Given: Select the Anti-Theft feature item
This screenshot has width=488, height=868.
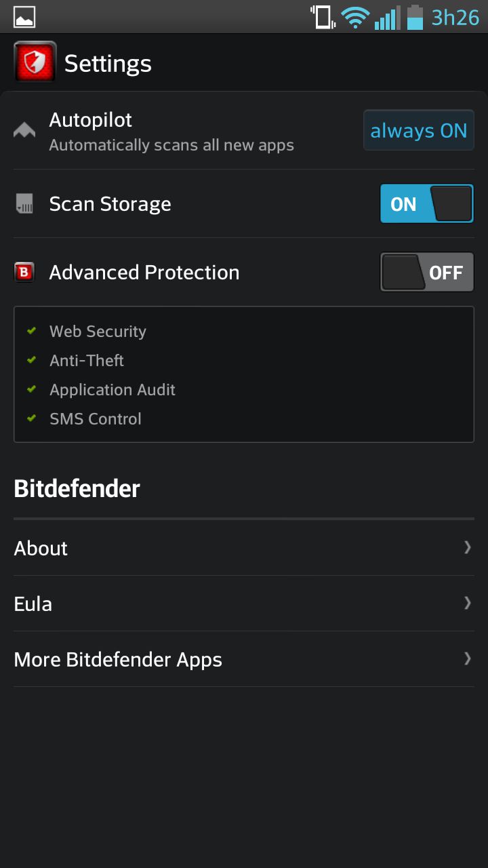Looking at the screenshot, I should pos(87,361).
